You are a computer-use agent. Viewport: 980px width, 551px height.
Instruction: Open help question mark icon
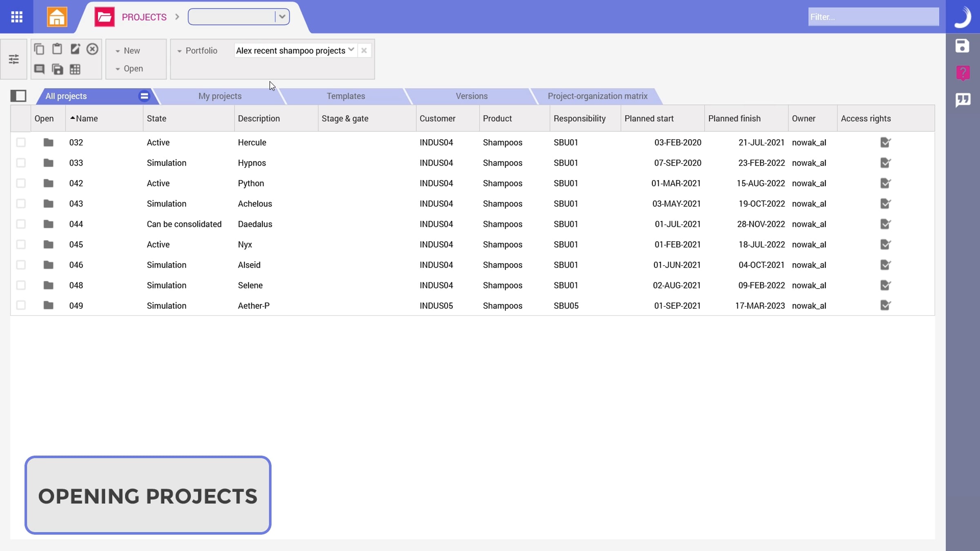[x=963, y=73]
